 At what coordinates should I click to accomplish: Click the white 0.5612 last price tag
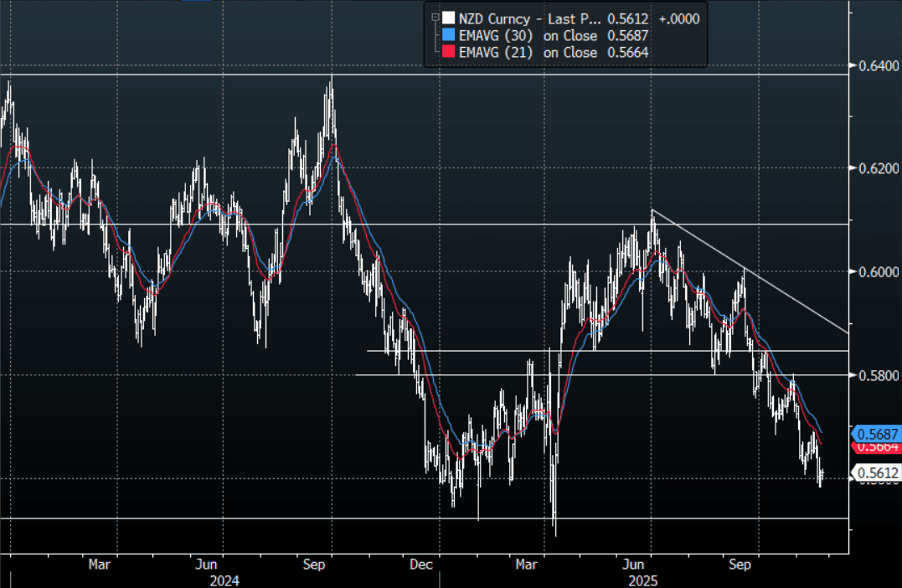click(x=876, y=474)
